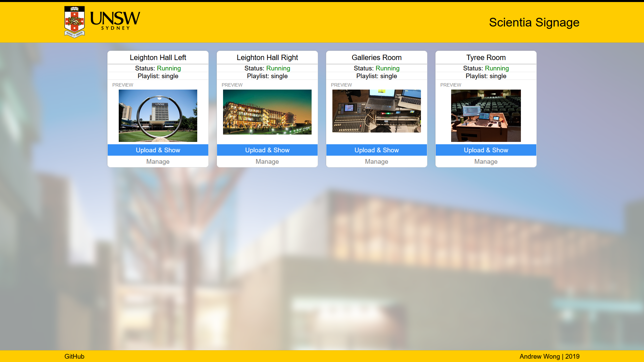
Task: Open Leighton Hall Left preview image
Action: 158,116
